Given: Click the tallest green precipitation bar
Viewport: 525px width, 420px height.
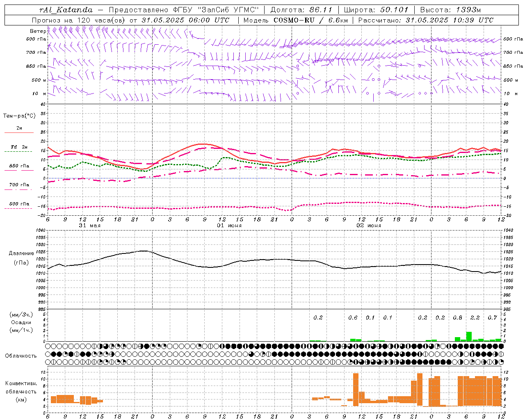Looking at the screenshot, I should click(x=469, y=336).
